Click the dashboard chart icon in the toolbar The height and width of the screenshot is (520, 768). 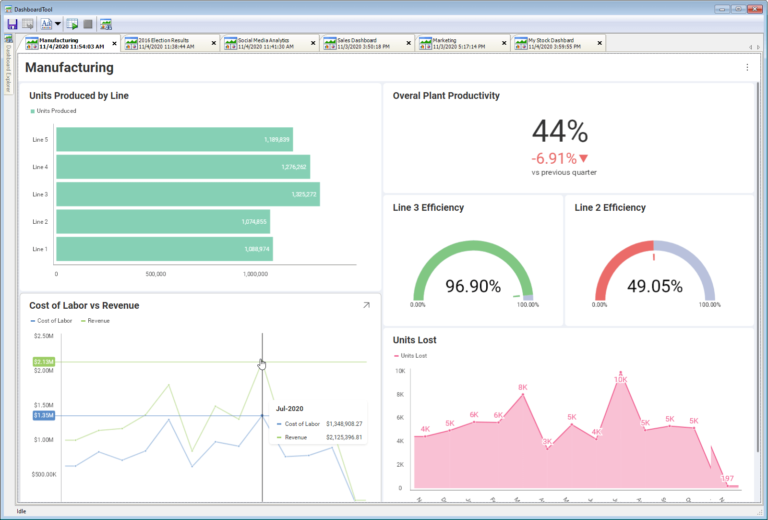[106, 24]
